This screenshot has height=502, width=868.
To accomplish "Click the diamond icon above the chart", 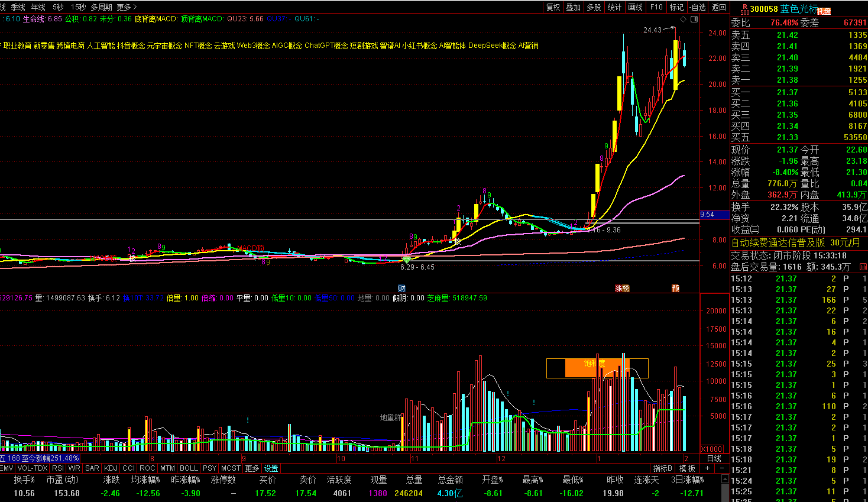I will (x=684, y=19).
